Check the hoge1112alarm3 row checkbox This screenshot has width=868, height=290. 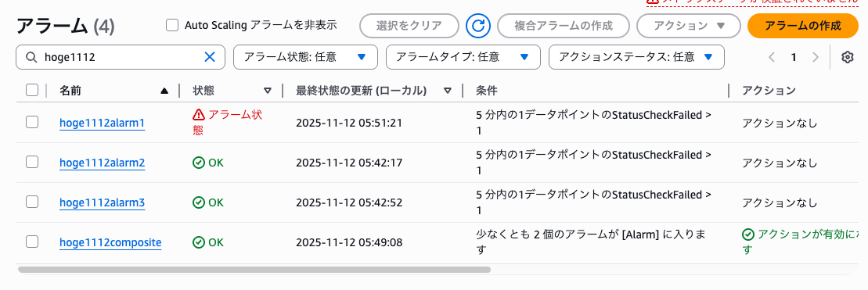click(x=32, y=202)
